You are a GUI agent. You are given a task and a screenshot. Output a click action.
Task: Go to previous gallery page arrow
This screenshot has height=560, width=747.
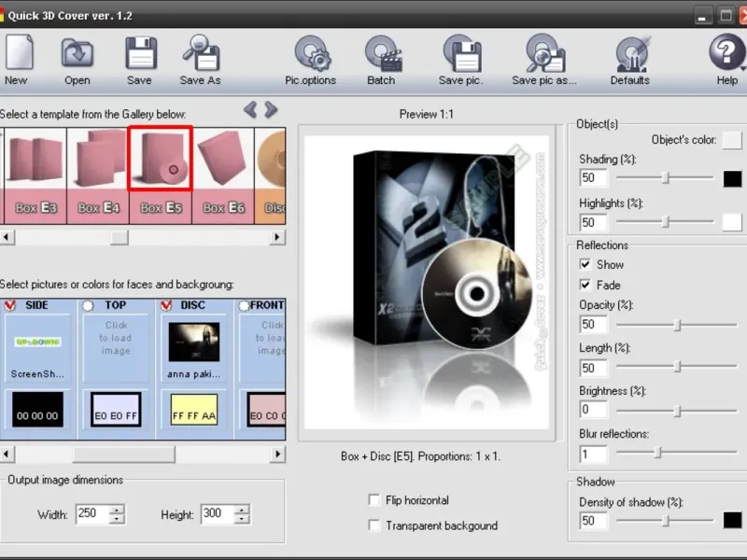pyautogui.click(x=250, y=110)
